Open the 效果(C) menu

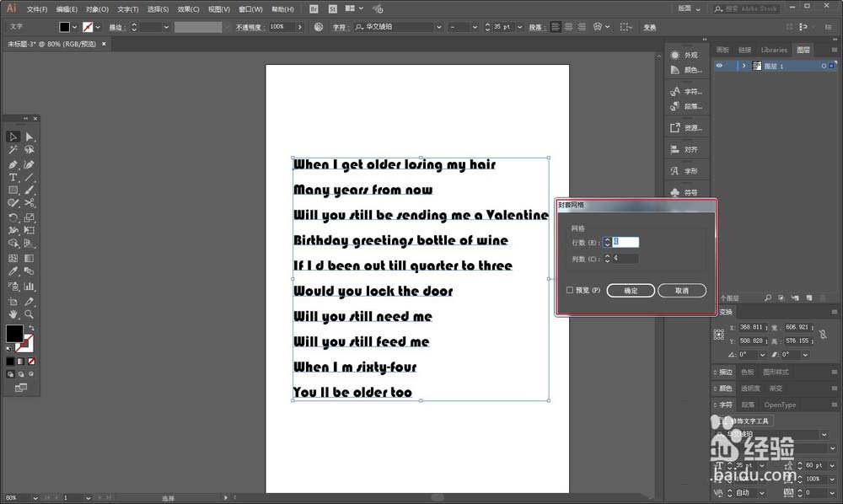[x=188, y=9]
